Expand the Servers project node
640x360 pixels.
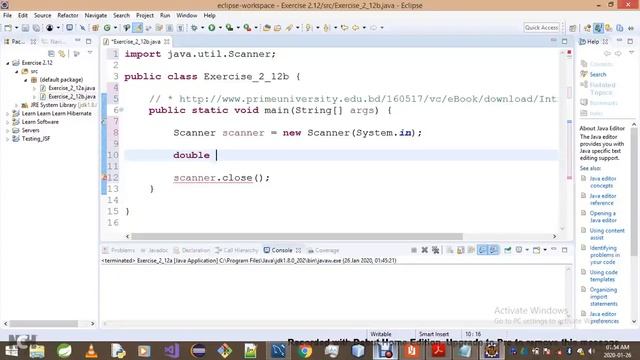7,131
